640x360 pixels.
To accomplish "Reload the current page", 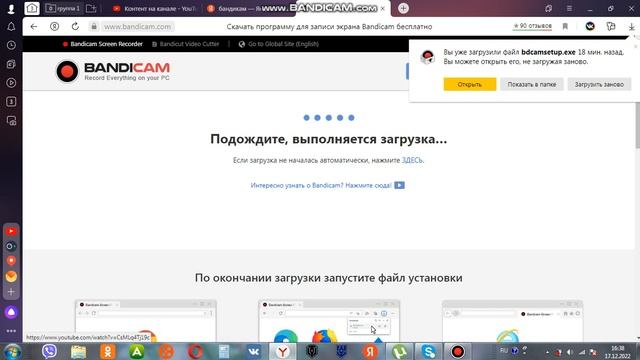I will tap(75, 27).
